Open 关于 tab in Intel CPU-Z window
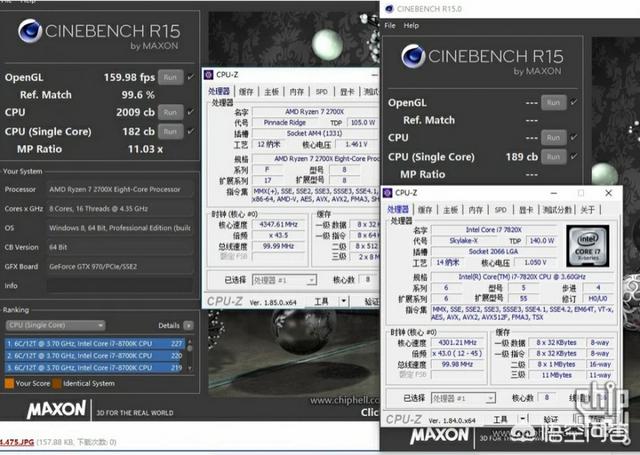Screen dimensions: 640x455 [x=587, y=210]
